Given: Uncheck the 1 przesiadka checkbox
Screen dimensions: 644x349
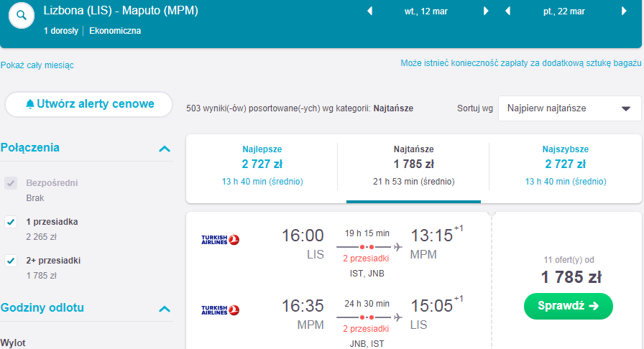Looking at the screenshot, I should click(x=11, y=222).
